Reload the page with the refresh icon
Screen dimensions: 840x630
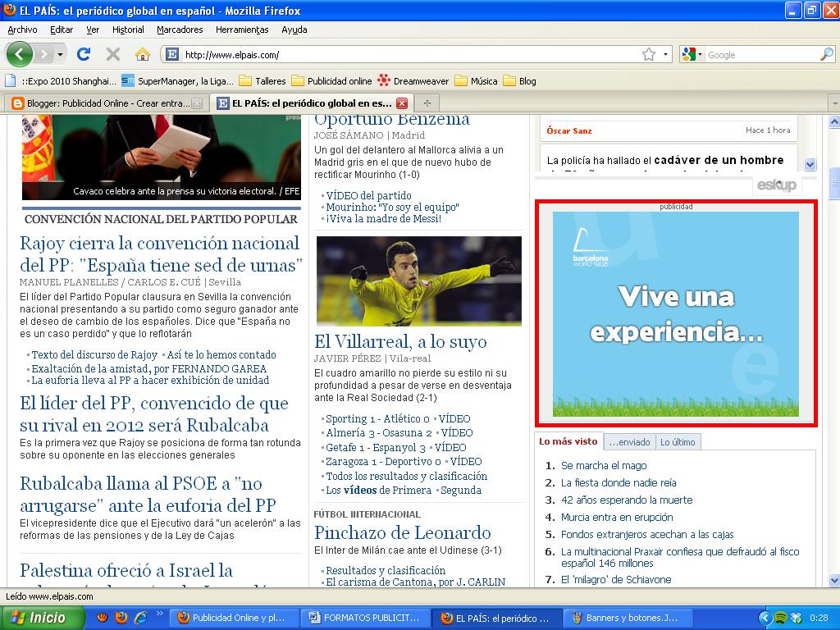[84, 54]
